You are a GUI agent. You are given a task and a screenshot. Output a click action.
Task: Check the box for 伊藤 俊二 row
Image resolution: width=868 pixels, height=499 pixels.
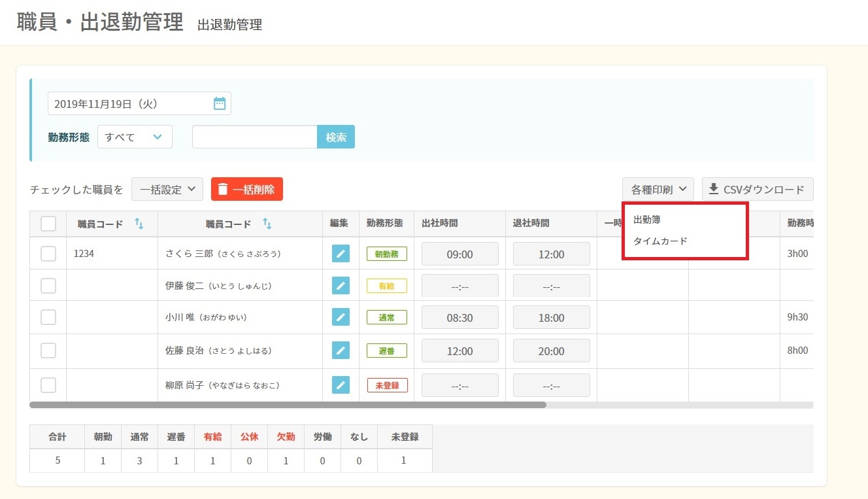[x=48, y=286]
